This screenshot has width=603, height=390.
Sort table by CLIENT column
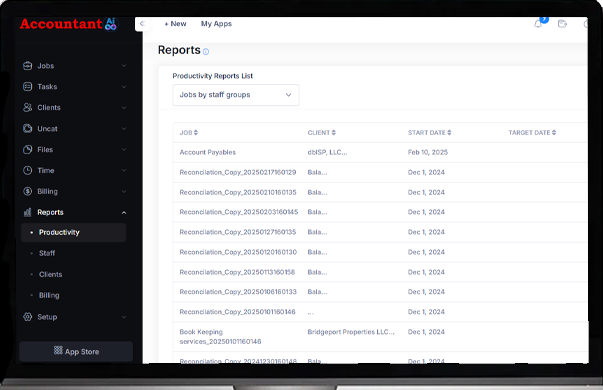click(321, 133)
